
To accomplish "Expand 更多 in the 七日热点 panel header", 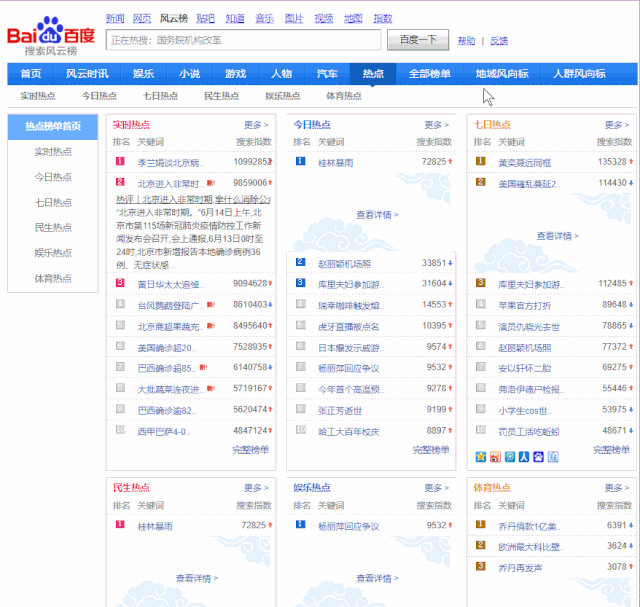I will (617, 125).
